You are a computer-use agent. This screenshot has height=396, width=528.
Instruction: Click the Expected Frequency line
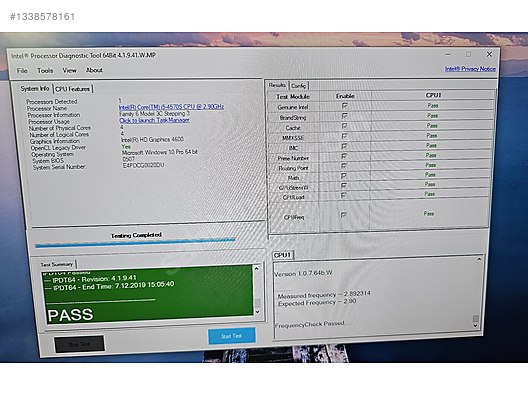(x=317, y=302)
